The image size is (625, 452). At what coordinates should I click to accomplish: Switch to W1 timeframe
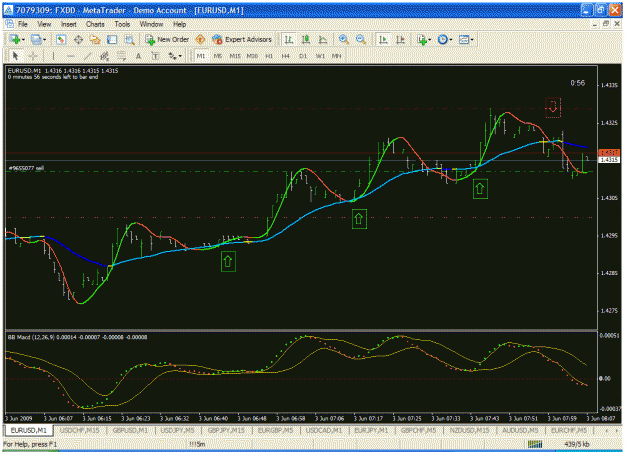[x=320, y=56]
